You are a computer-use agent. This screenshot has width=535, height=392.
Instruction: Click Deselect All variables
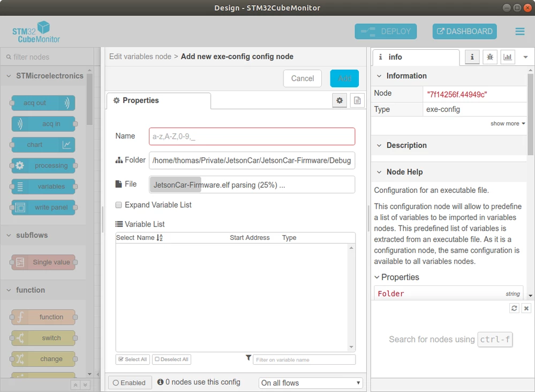(x=171, y=359)
